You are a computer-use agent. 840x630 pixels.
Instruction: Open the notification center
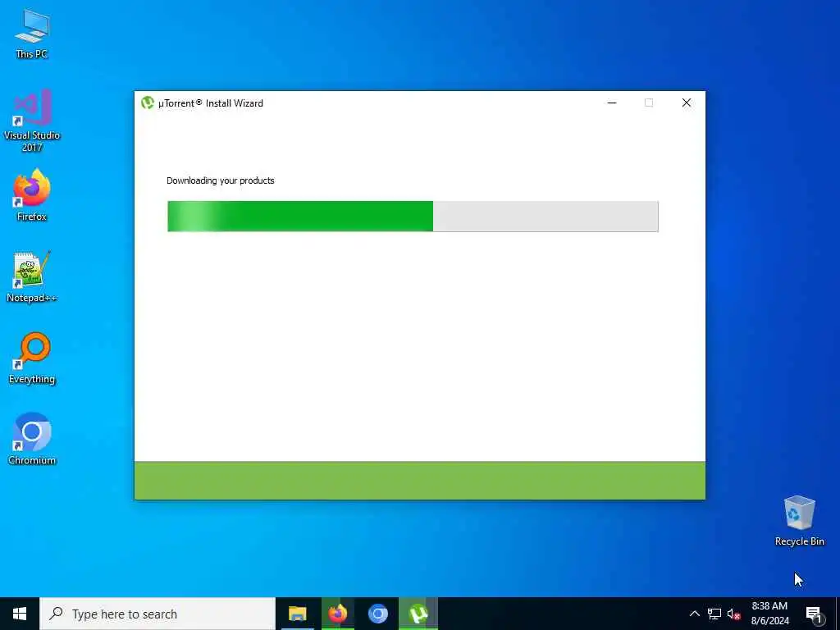pyautogui.click(x=814, y=614)
